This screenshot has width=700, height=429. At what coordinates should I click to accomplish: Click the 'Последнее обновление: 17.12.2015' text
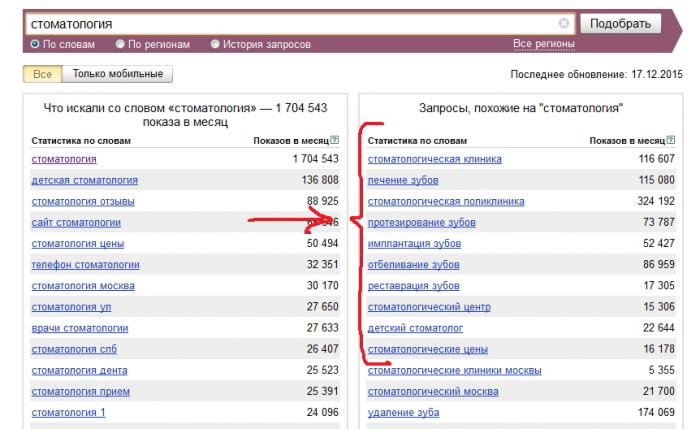[596, 74]
